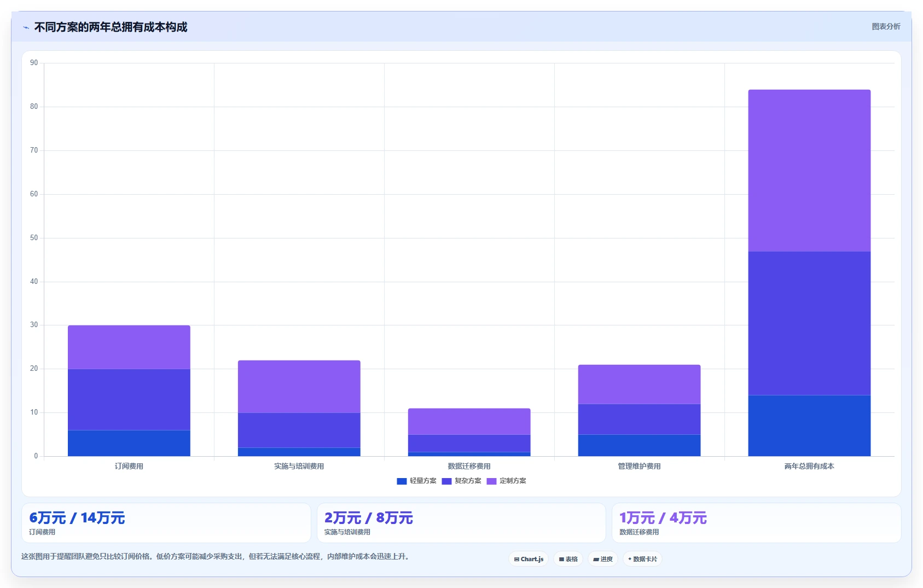Toggle the 定制方案 legend label
The height and width of the screenshot is (588, 923).
click(513, 481)
